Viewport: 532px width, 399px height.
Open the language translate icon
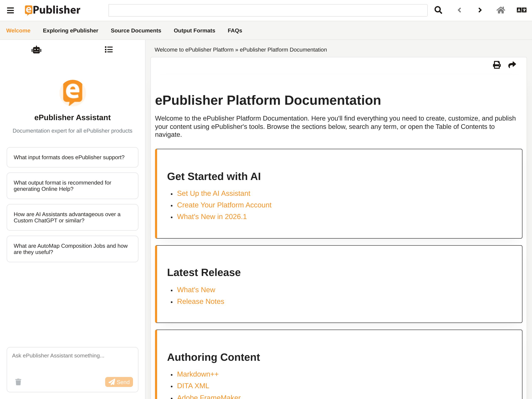521,10
